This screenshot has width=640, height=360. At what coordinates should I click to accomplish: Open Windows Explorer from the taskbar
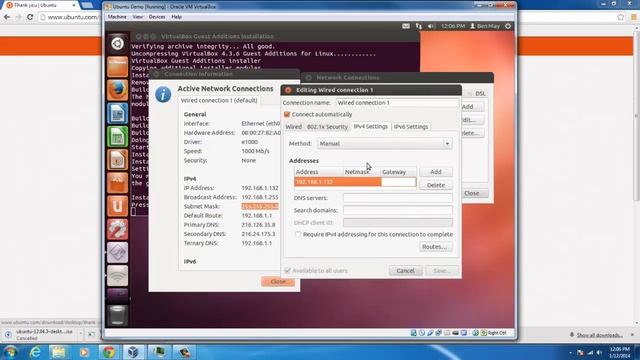pyautogui.click(x=59, y=352)
